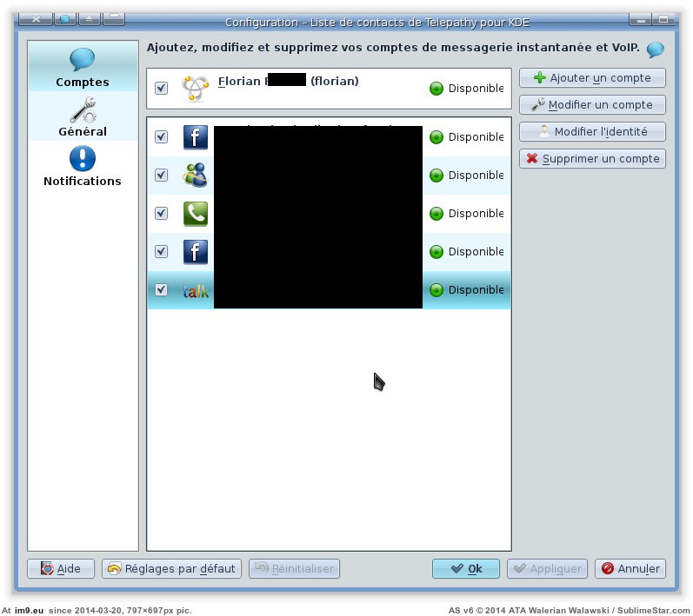Click Ajouter un compte button
Viewport: 693px width, 616px height.
[591, 78]
